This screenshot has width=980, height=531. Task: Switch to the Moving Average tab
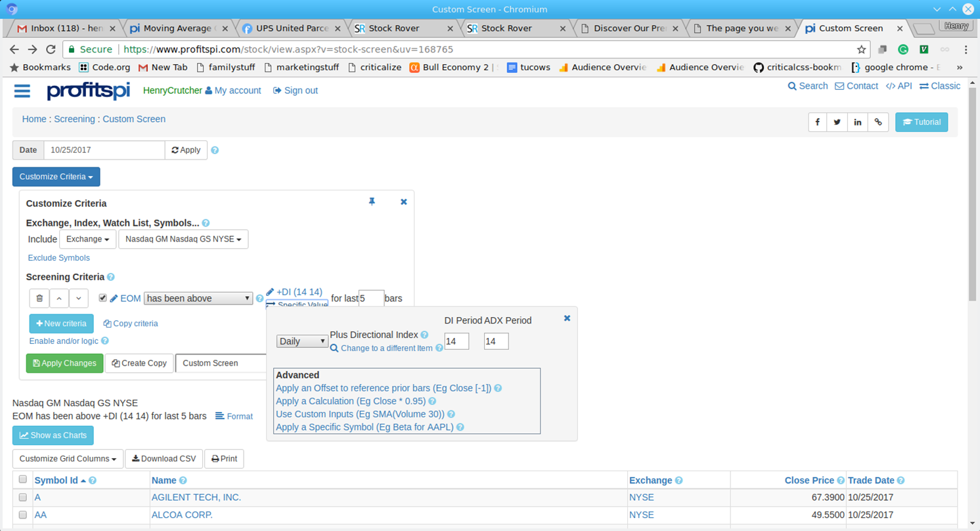pyautogui.click(x=177, y=28)
